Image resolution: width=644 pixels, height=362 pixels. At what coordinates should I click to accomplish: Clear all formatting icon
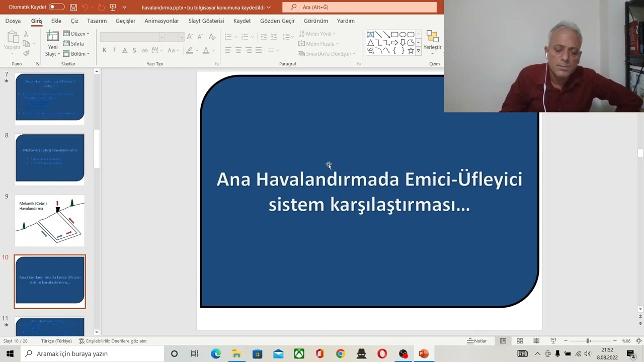click(x=212, y=37)
